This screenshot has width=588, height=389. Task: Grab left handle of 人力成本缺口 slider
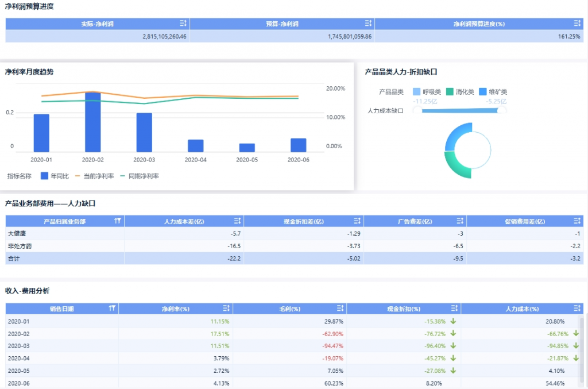[417, 110]
